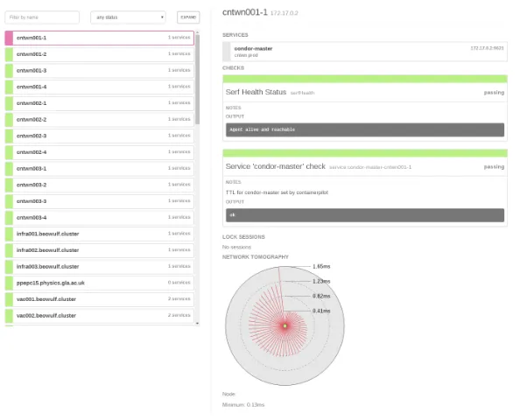The image size is (520, 420).
Task: Click the network tomography center node dot
Action: [285, 325]
